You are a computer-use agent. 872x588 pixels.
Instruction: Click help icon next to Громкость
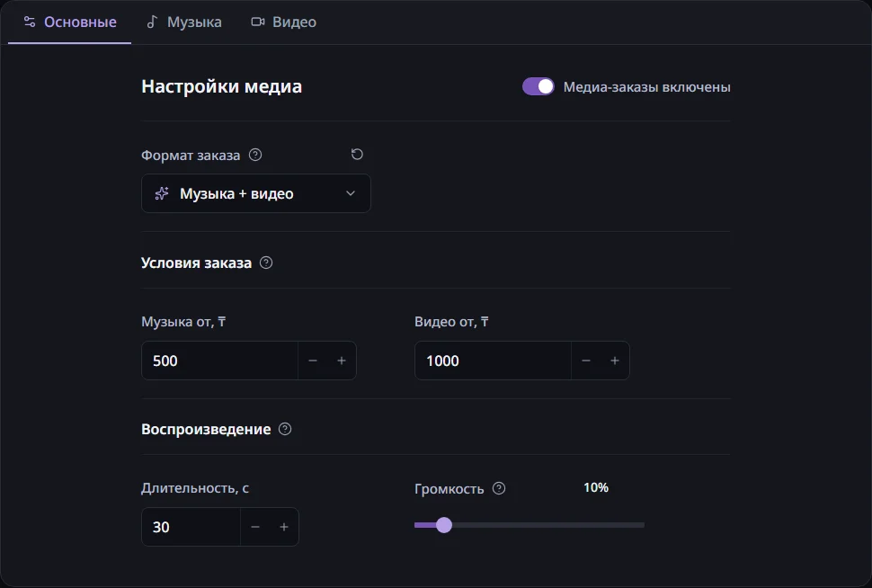[x=499, y=488]
